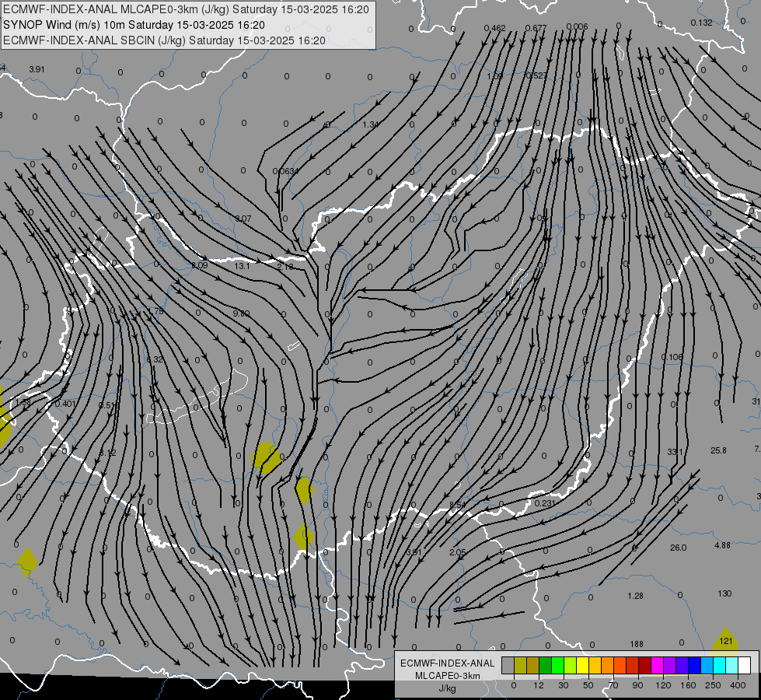Screen dimensions: 761x700
Task: Click the legend title ECMWF-INDEX-ANAL
Action: [448, 663]
